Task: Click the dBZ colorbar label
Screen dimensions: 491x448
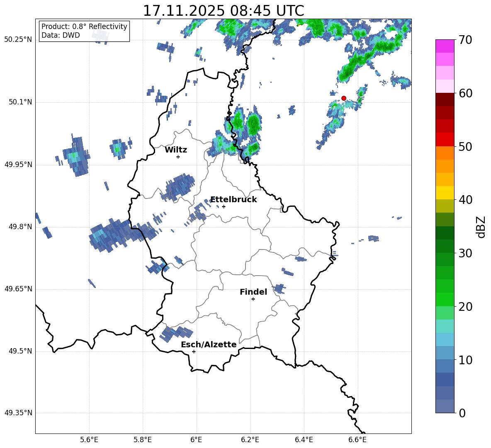Action: (x=481, y=227)
